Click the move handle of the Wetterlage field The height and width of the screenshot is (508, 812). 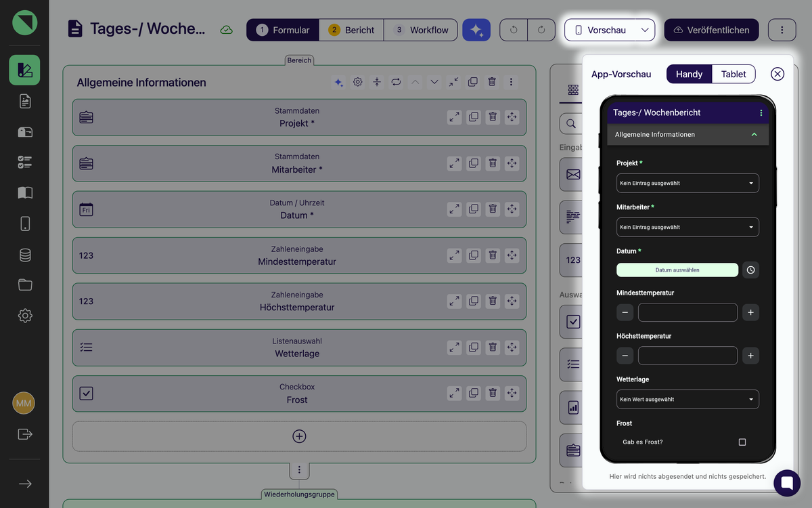(512, 347)
